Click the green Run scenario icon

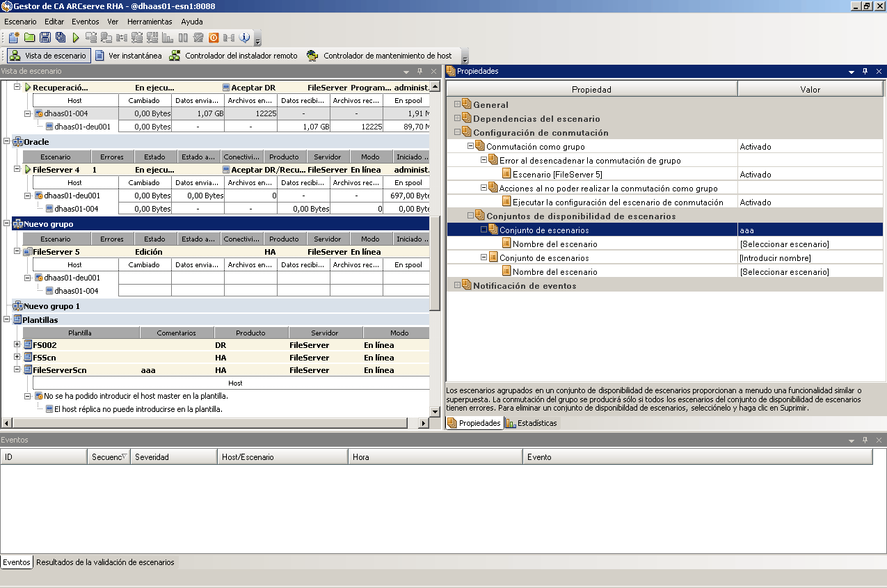tap(77, 37)
